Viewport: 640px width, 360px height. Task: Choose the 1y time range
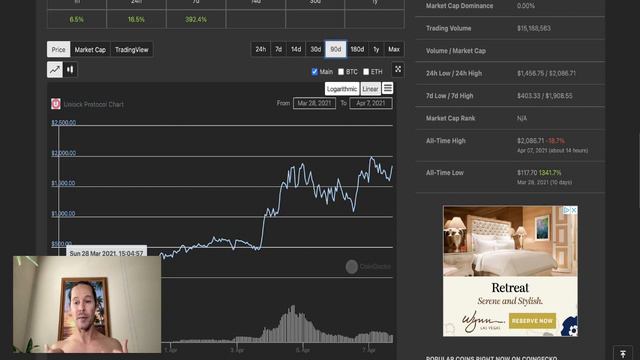click(x=376, y=49)
